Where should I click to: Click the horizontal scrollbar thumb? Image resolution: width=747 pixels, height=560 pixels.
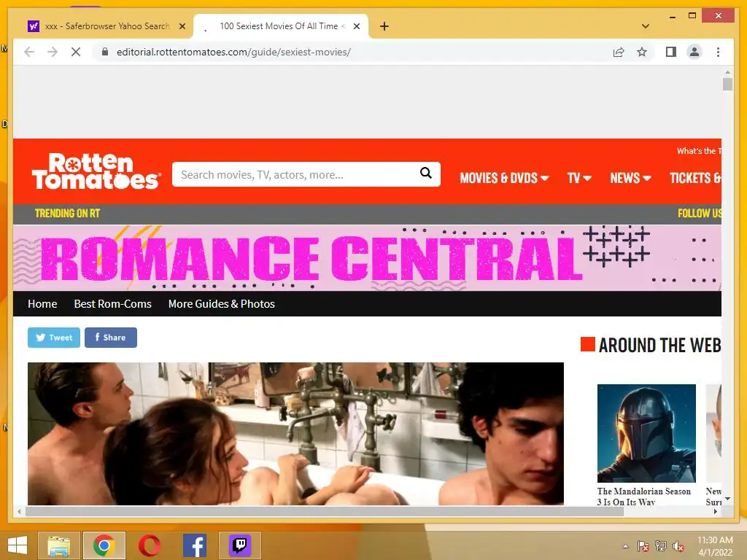(324, 511)
